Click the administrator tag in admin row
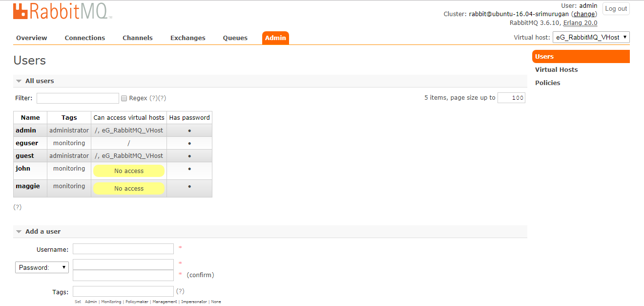 coord(69,131)
